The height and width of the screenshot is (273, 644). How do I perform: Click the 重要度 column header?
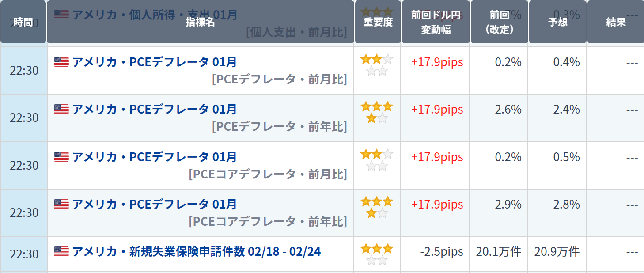click(x=378, y=22)
